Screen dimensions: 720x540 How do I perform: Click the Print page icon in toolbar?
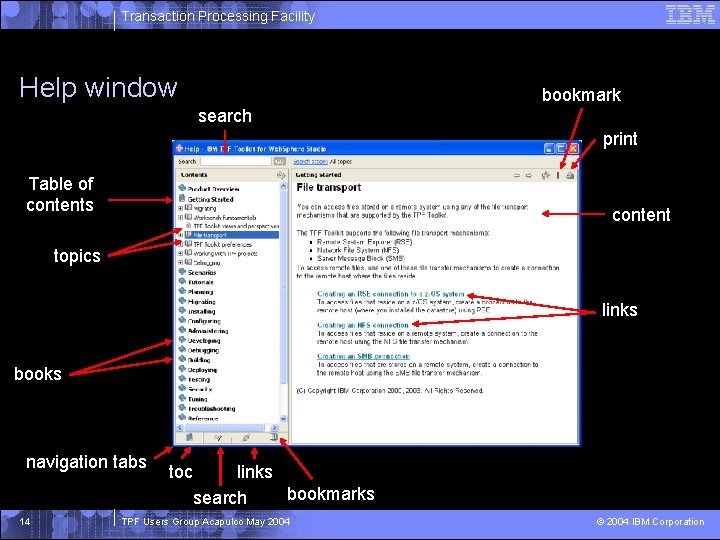point(570,175)
